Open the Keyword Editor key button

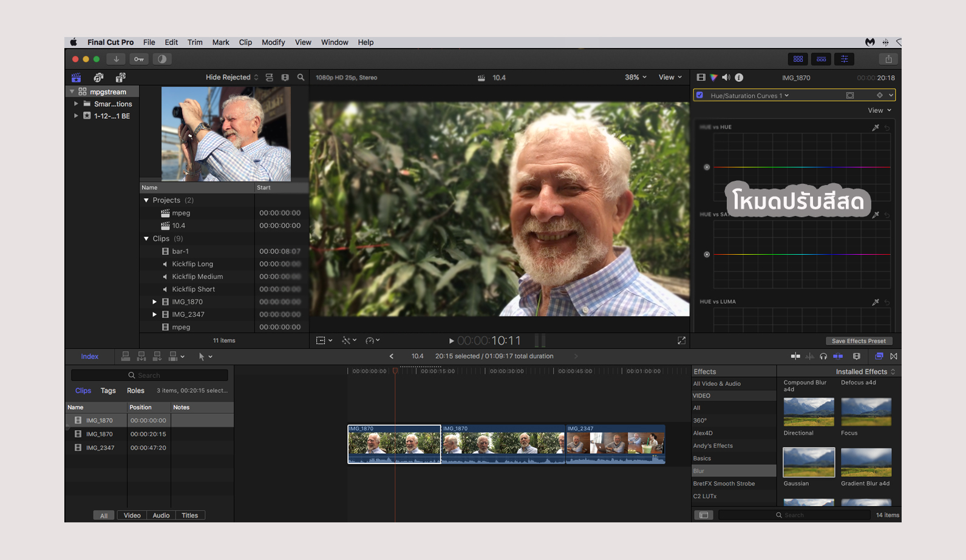pyautogui.click(x=139, y=59)
